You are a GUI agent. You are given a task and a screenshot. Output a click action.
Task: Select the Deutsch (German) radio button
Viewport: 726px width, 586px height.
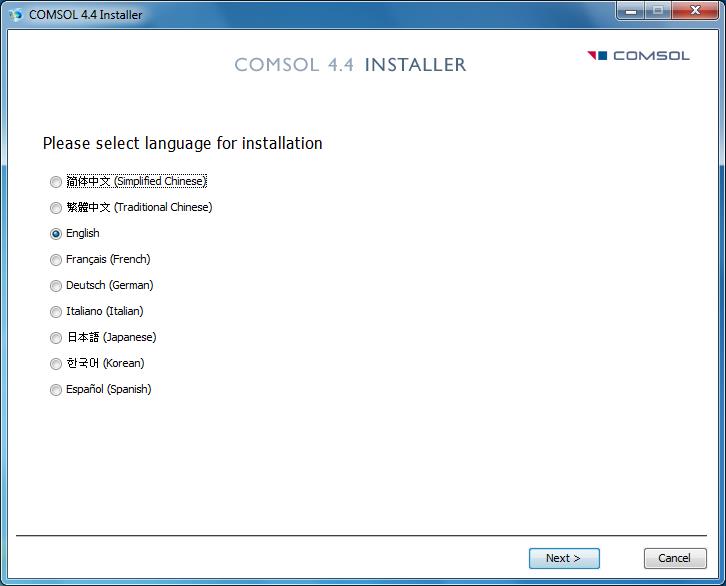pos(56,286)
